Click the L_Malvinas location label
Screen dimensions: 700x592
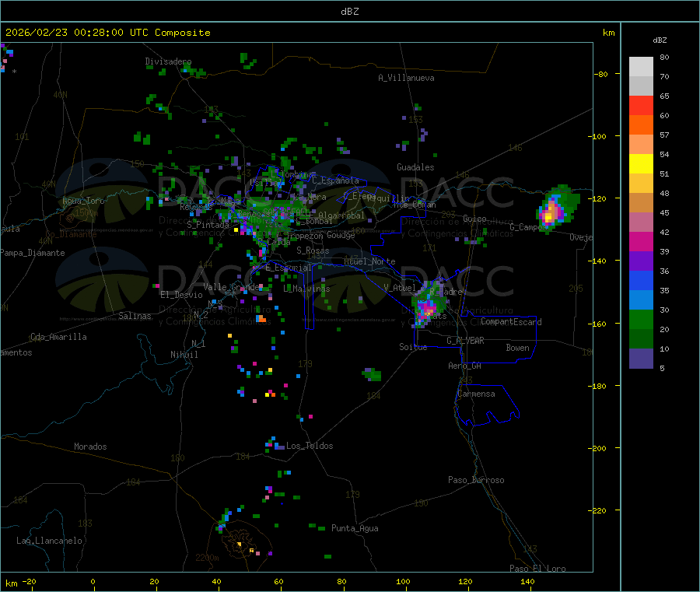pos(306,289)
